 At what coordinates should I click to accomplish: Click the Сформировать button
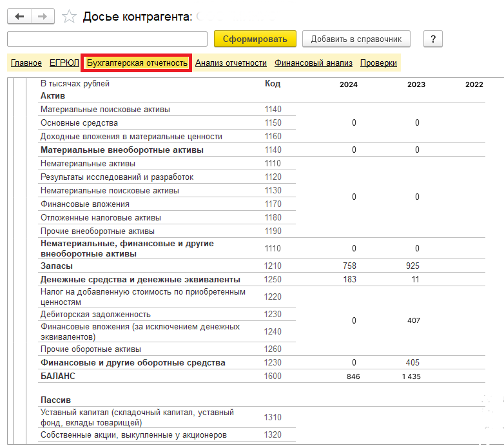[255, 39]
